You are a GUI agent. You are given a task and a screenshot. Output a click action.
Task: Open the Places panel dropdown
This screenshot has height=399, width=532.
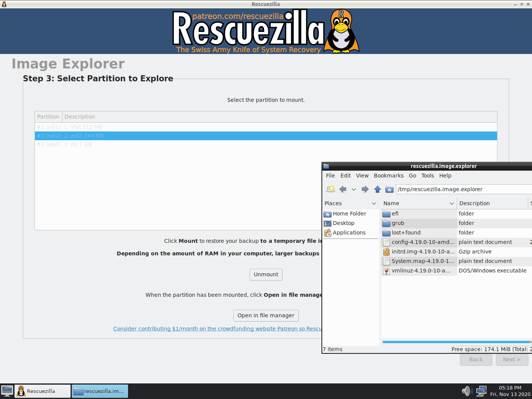pyautogui.click(x=374, y=203)
